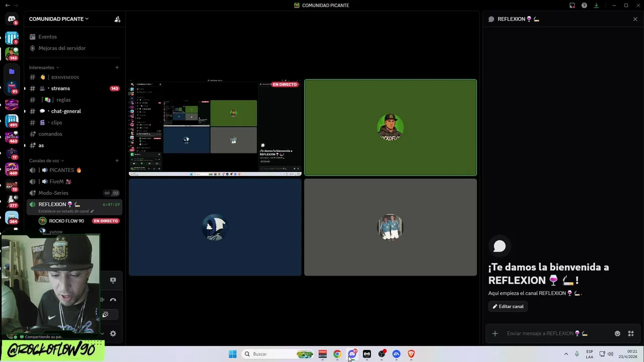The height and width of the screenshot is (362, 644).
Task: Open the server icon with 491 badge
Action: click(x=12, y=121)
